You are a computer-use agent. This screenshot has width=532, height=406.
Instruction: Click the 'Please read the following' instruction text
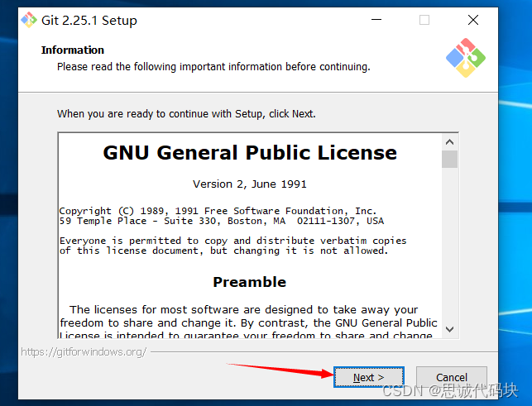[213, 67]
